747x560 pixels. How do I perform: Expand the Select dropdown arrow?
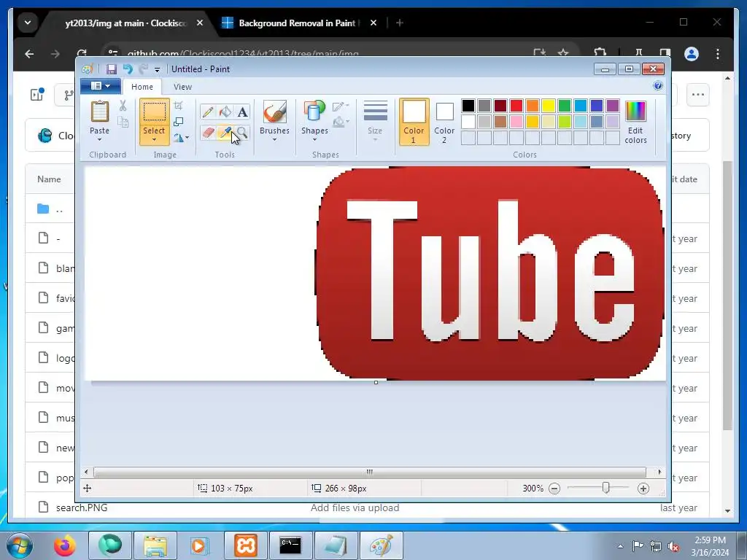point(155,139)
